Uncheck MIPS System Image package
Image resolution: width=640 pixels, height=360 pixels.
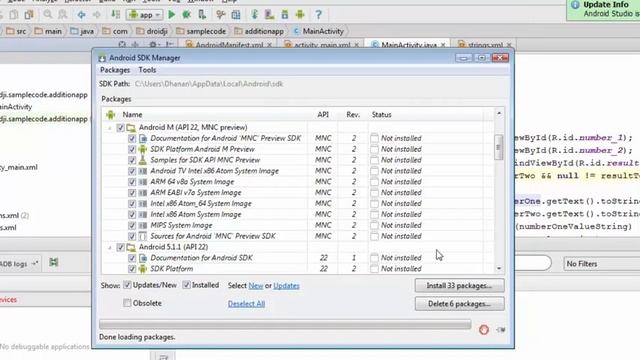point(132,225)
